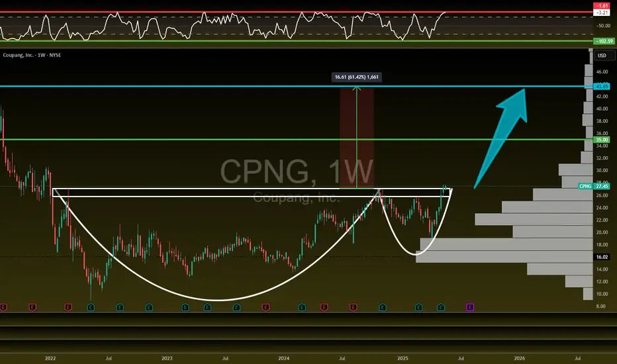617x364 pixels.
Task: Click the -50.00 oscillator scale value
Action: coord(603,26)
